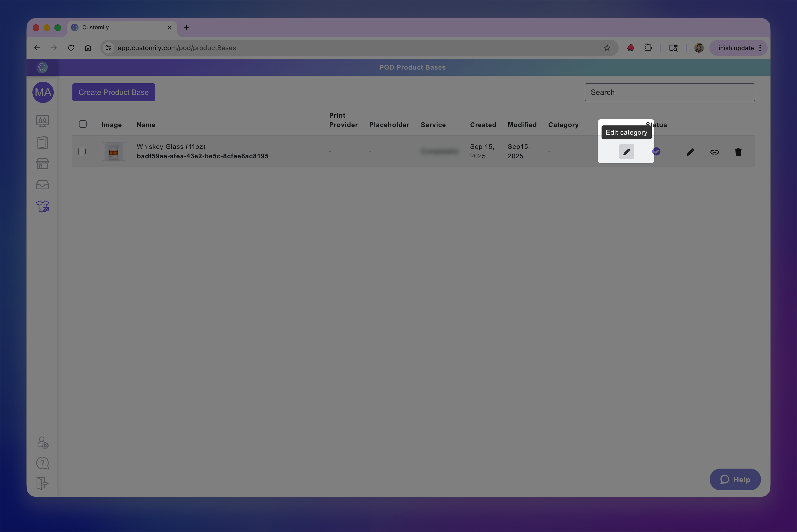797x532 pixels.
Task: Open the Chrome three-dot menu
Action: pos(760,48)
